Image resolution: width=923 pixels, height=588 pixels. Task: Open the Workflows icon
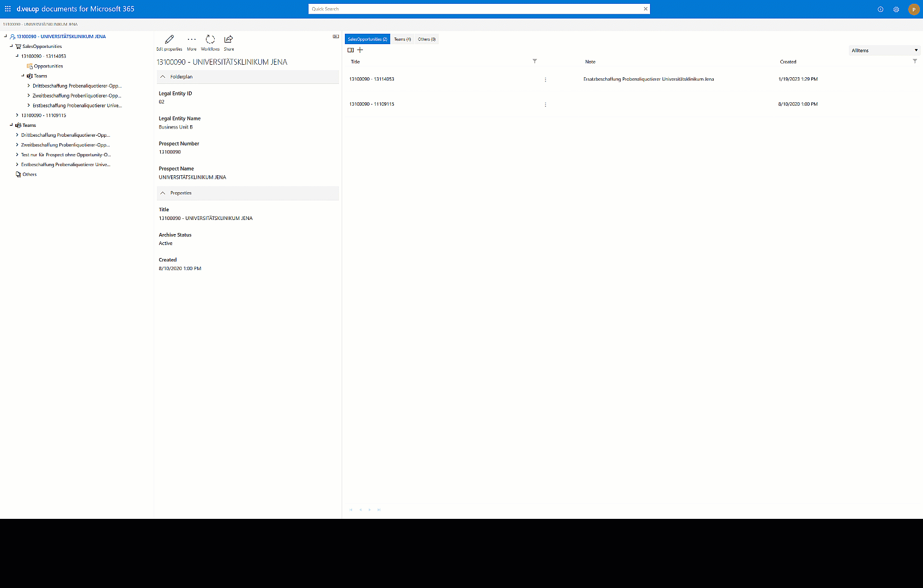210,40
